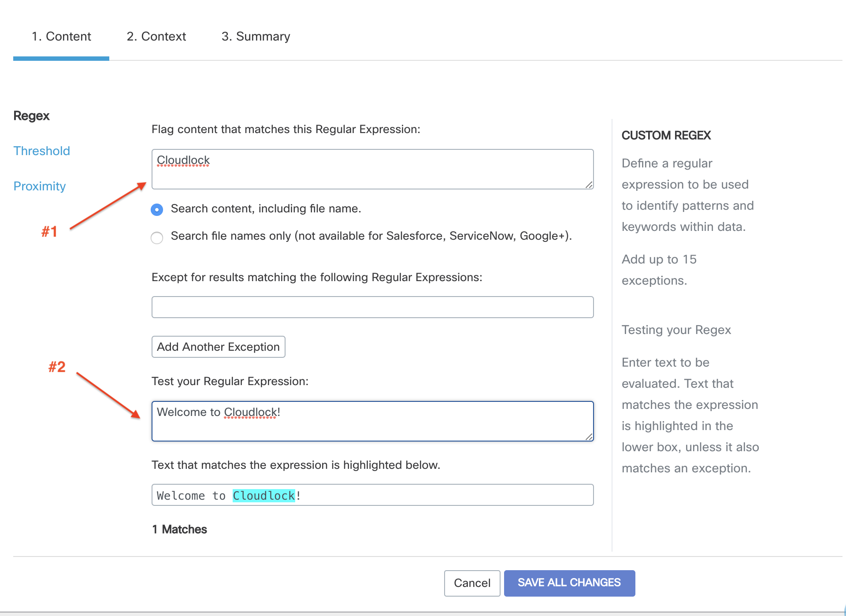This screenshot has width=846, height=616.
Task: Click the test text box 'Welcome to Cloudlock!'
Action: click(372, 421)
